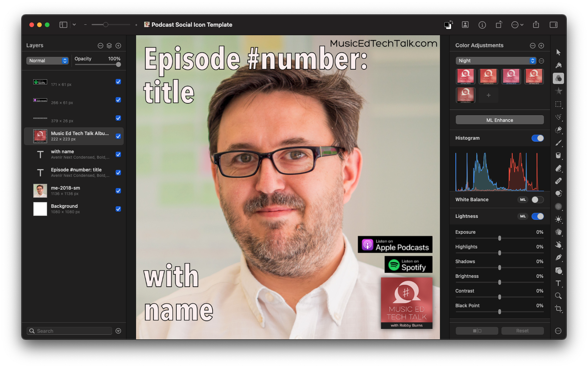
Task: Click the ML button for White Balance
Action: click(523, 200)
